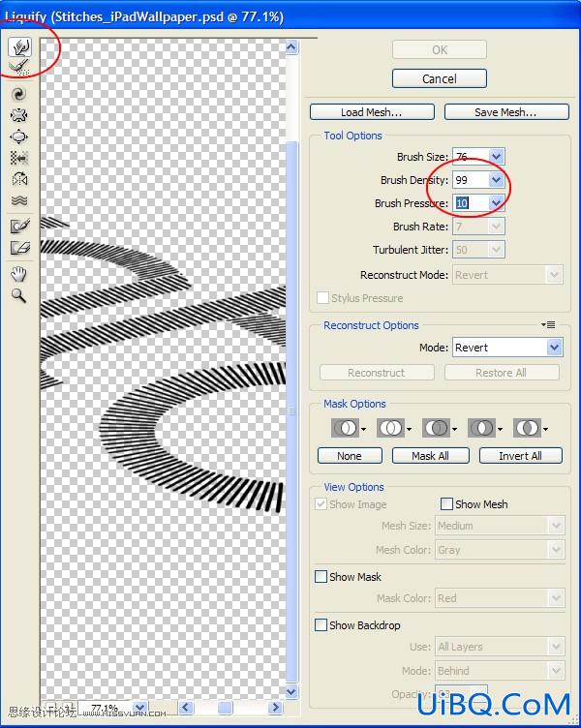
Task: Open the Brush Density dropdown arrow
Action: (496, 180)
